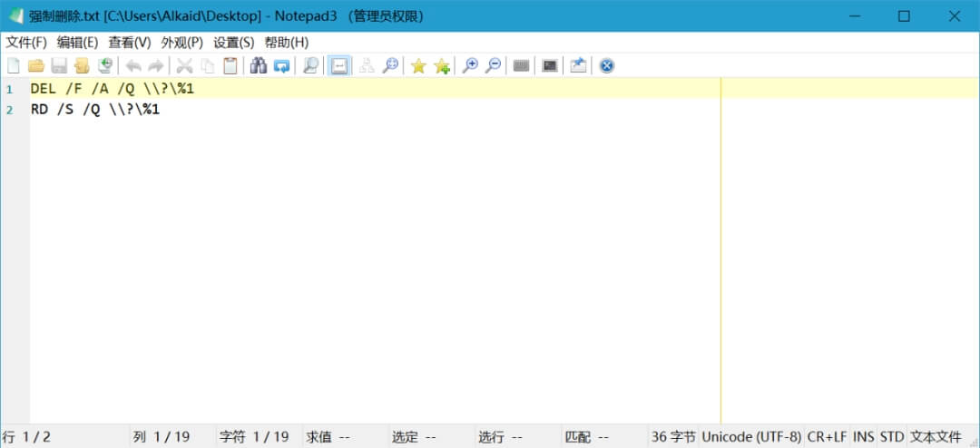Open the 文件(F) menu
980x448 pixels.
point(26,43)
